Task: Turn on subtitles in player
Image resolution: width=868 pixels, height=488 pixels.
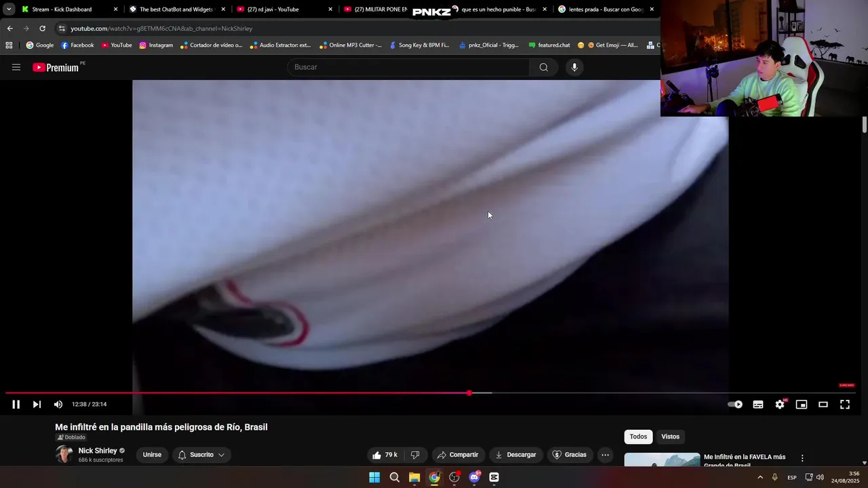Action: coord(758,405)
